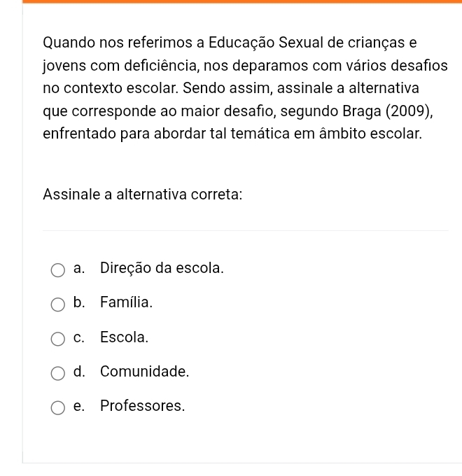
Task: Click the orange bar at the top
Action: pos(241,1)
